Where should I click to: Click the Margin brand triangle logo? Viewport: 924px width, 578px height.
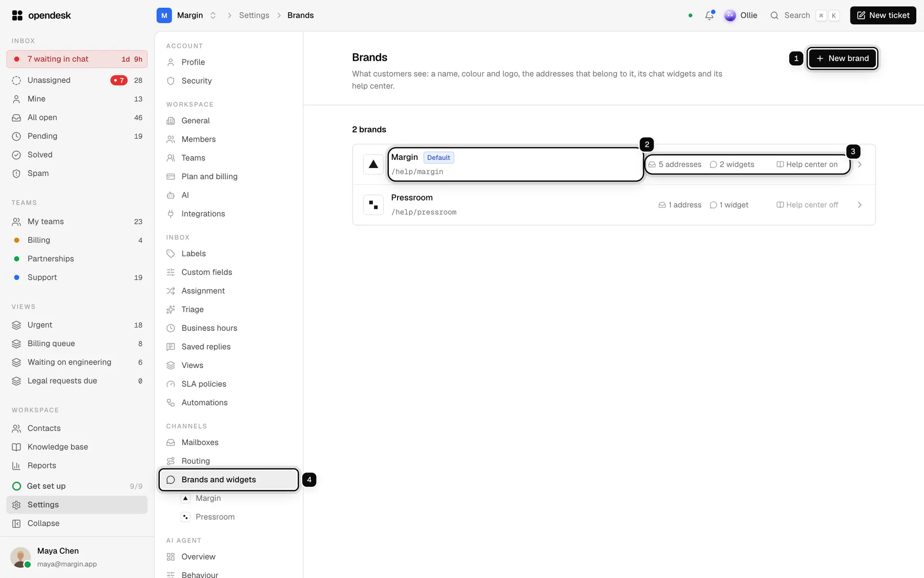coord(373,164)
